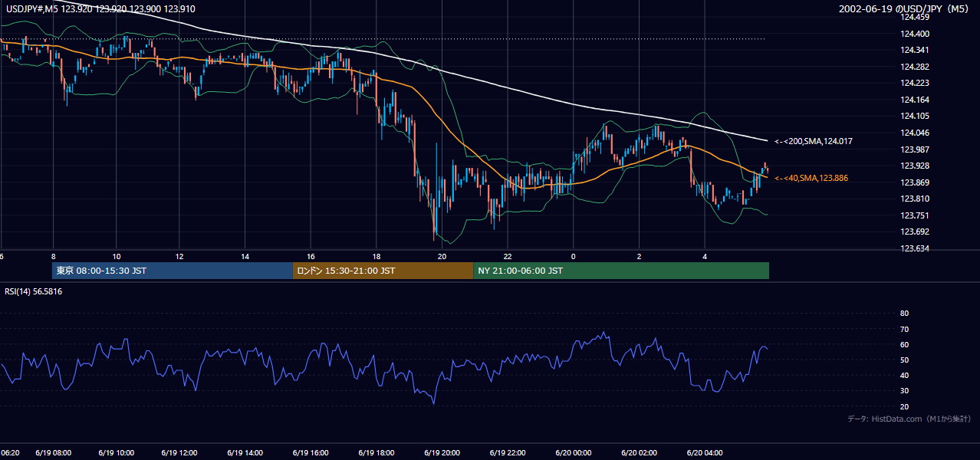Click the 123.810 price axis label
This screenshot has height=460, width=980.
[x=915, y=199]
